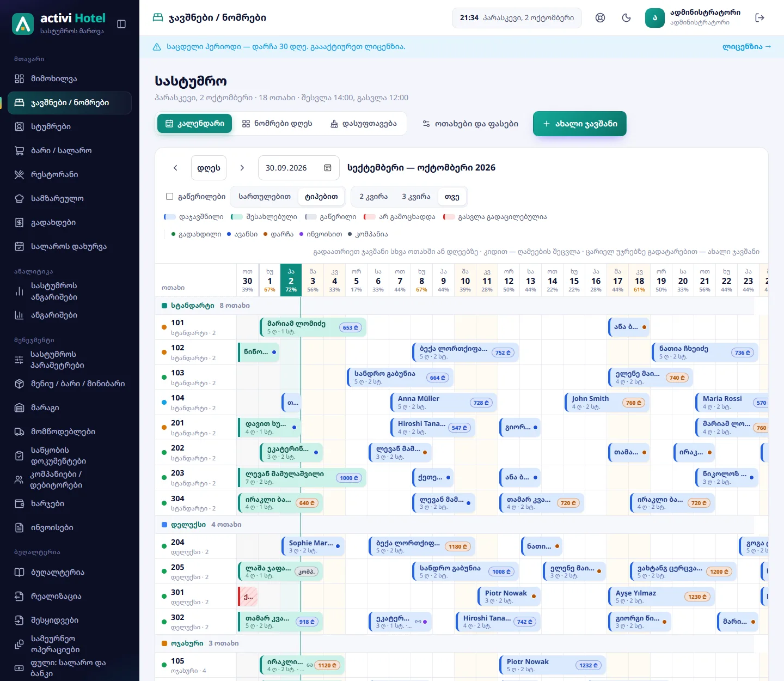The image size is (784, 681).
Task: Open the მიმოხილვა dashboard sidebar item
Action: tap(70, 78)
